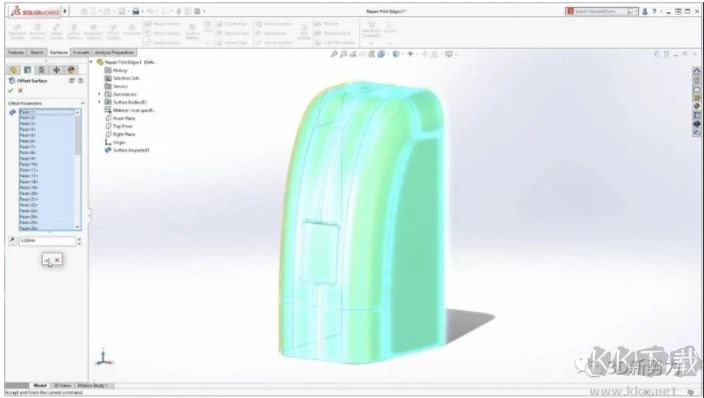This screenshot has height=398, width=704.
Task: Open the search dropdown arrow
Action: pos(637,11)
